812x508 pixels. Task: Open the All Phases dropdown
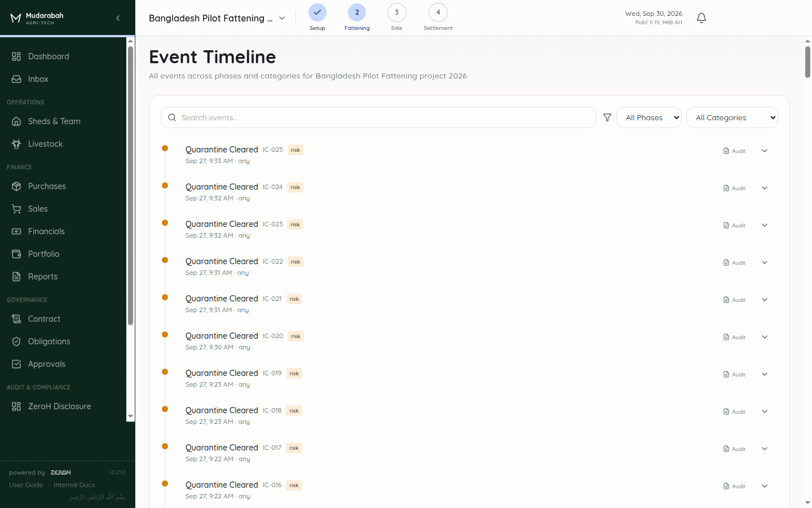tap(649, 117)
